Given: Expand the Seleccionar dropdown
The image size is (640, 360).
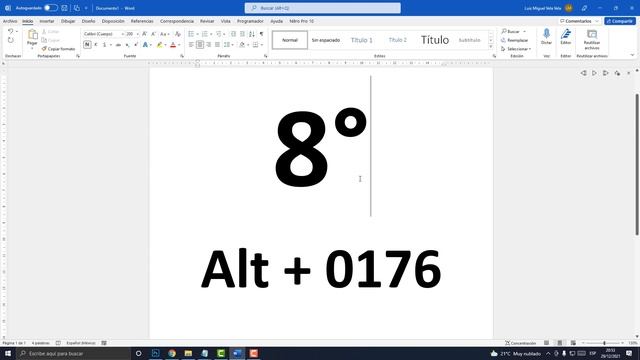Looking at the screenshot, I should coord(530,49).
